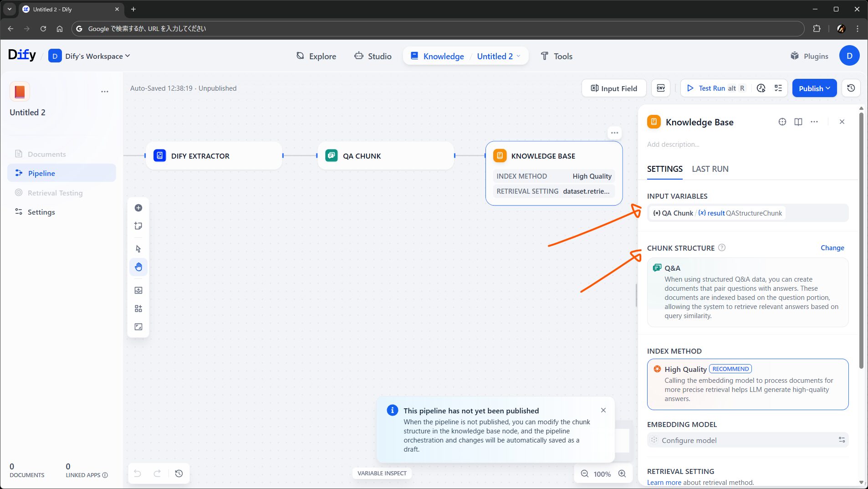Click the zoom out magnifier icon
Screen dimensions: 868x489
click(584, 474)
